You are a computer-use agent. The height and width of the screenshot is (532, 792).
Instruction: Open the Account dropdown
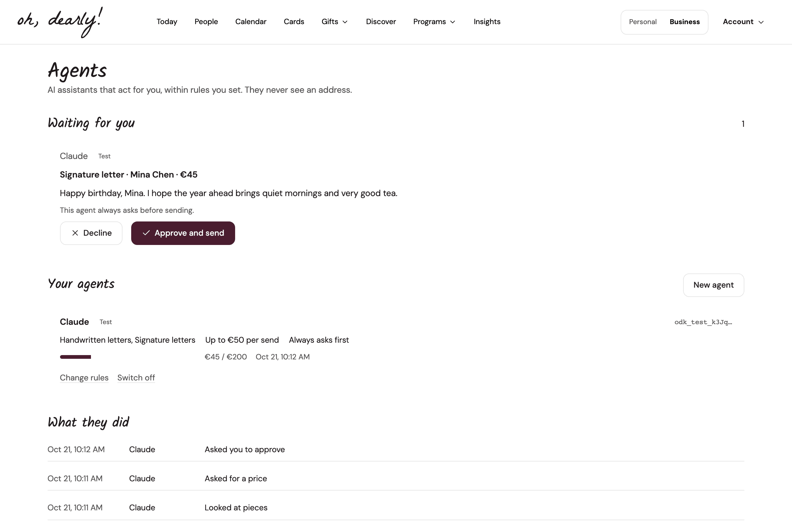click(x=743, y=22)
